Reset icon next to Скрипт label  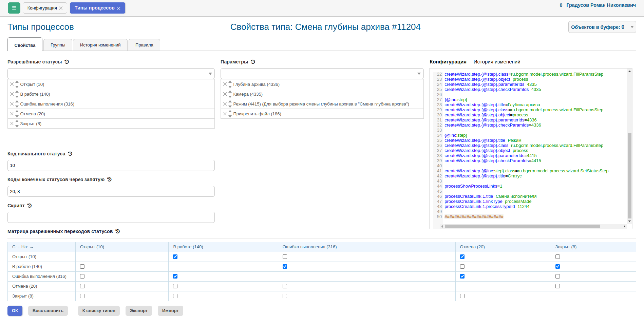[30, 206]
